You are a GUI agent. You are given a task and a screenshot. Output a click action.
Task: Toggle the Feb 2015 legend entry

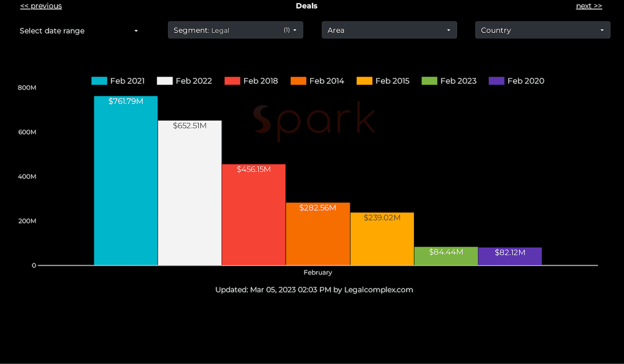[364, 81]
